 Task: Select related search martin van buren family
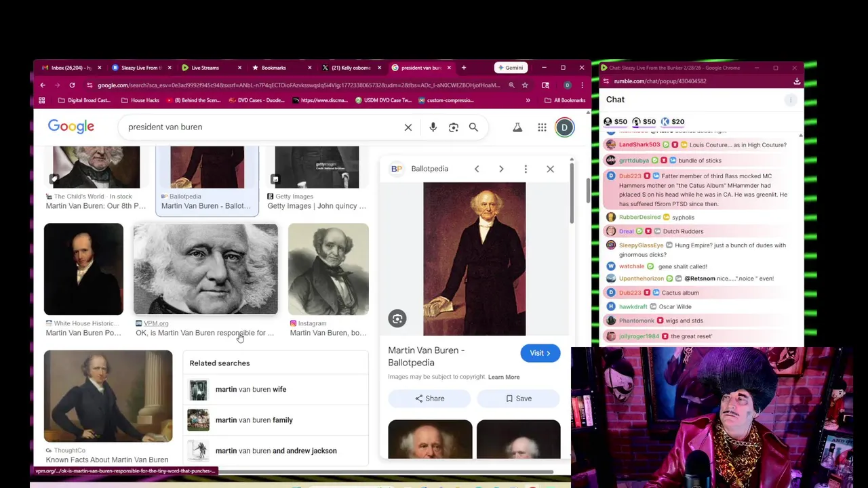(x=275, y=420)
